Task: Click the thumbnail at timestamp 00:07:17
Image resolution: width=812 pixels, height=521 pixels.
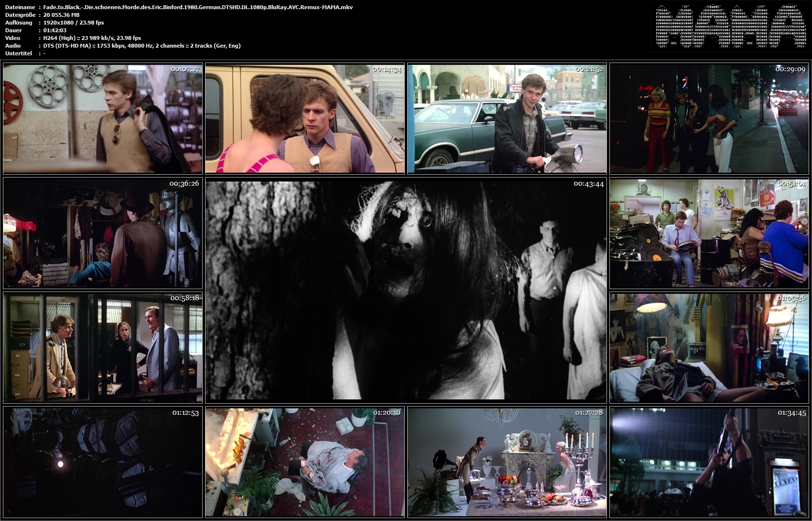Action: 103,118
